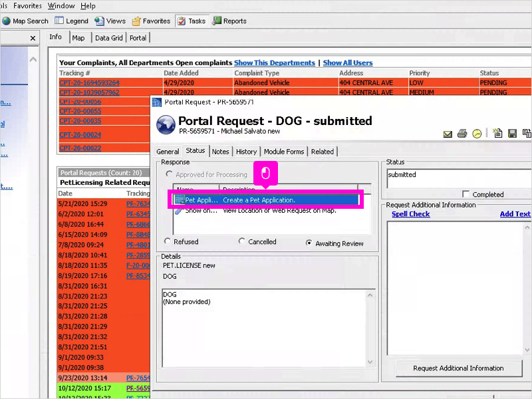The height and width of the screenshot is (399, 532).
Task: Click the new document icon beside the clock
Action: click(497, 133)
